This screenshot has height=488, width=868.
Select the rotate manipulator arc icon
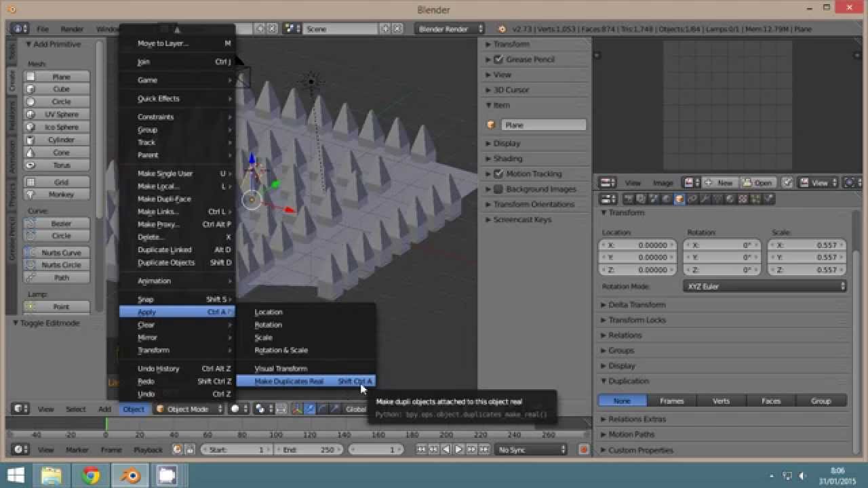(323, 409)
